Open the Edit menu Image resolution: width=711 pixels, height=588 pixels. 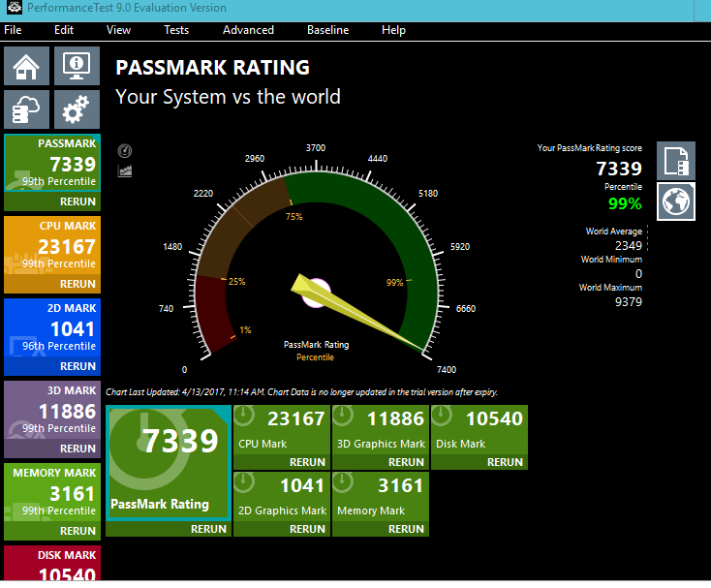click(64, 30)
